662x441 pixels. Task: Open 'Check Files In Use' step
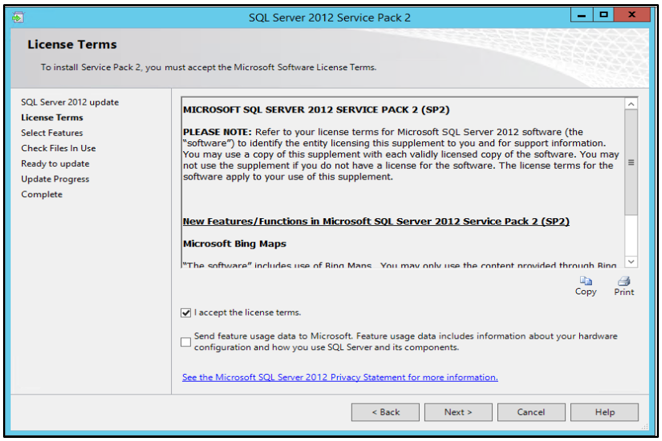tap(58, 148)
